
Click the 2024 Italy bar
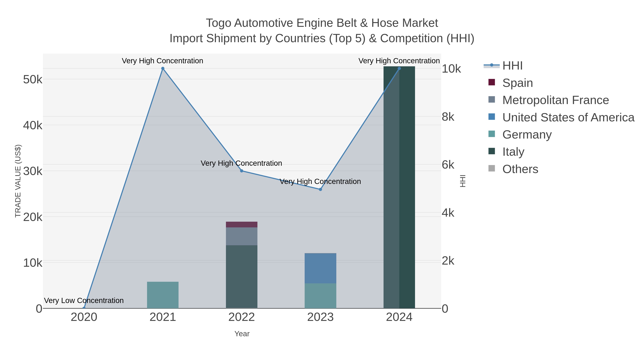[x=399, y=187]
